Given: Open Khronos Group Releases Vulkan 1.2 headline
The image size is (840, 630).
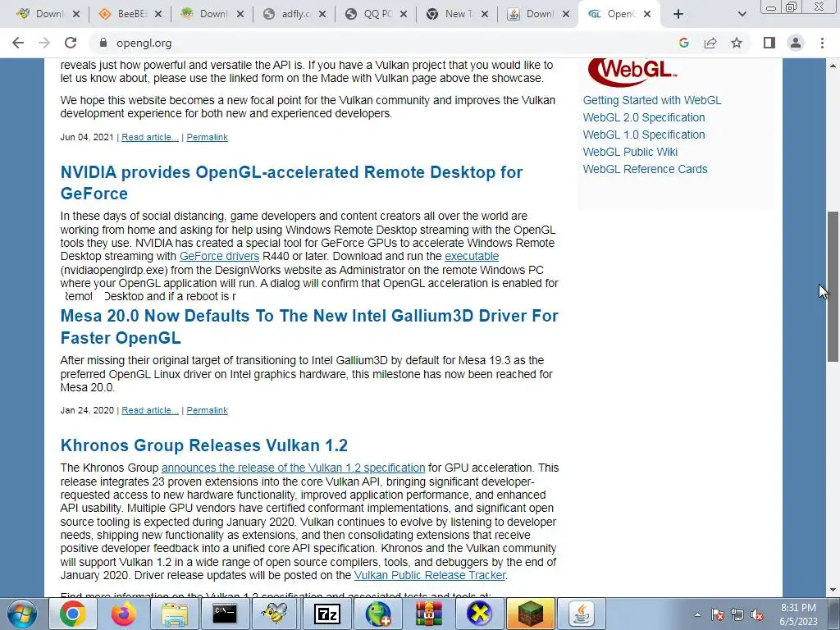Looking at the screenshot, I should [204, 445].
